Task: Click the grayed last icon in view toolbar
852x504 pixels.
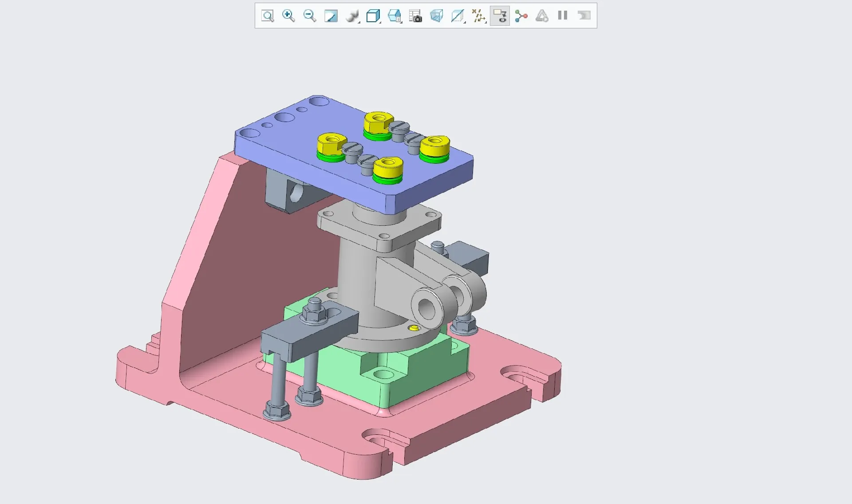Action: tap(584, 16)
